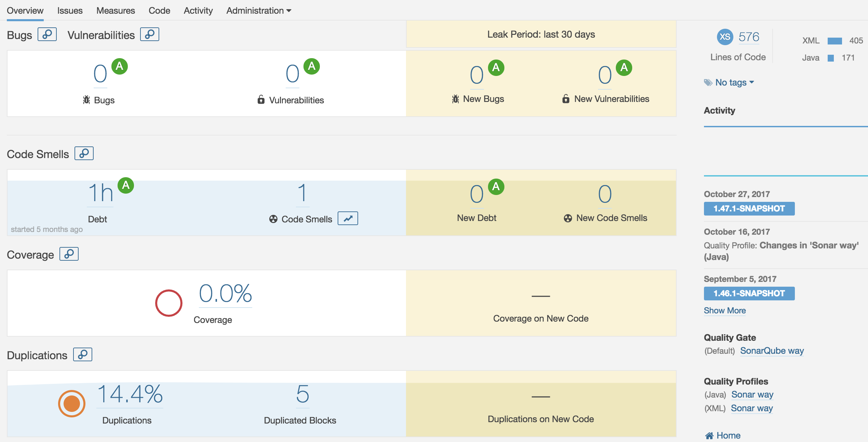Click the lock icon beside New Vulnerabilities
This screenshot has height=442, width=868.
tap(565, 99)
